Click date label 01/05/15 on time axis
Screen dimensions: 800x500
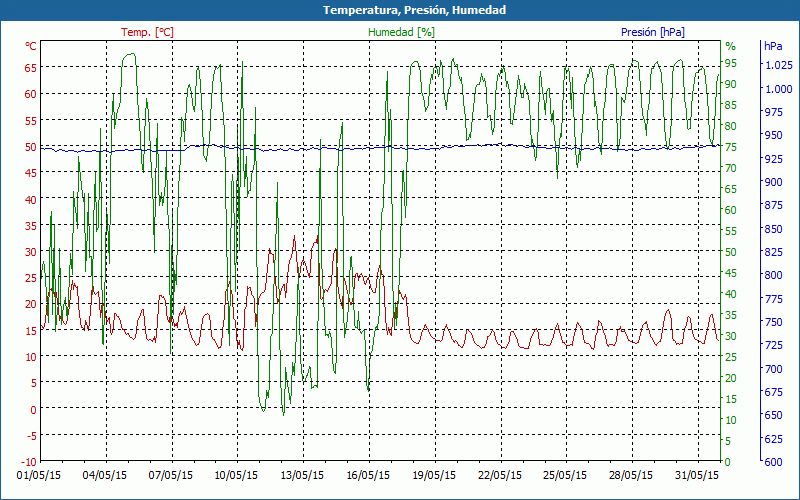pyautogui.click(x=41, y=475)
